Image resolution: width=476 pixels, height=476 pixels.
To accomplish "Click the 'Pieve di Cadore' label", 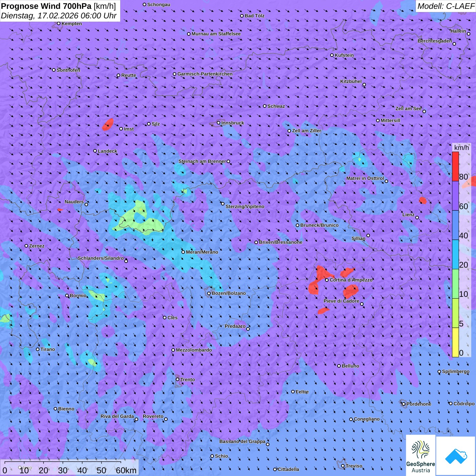I will (341, 301).
